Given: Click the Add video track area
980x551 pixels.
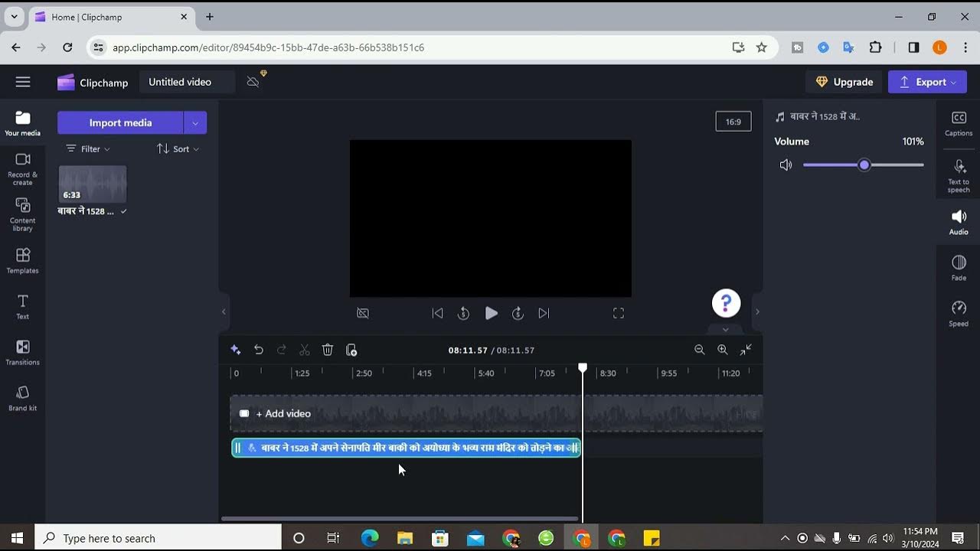Looking at the screenshot, I should point(496,413).
